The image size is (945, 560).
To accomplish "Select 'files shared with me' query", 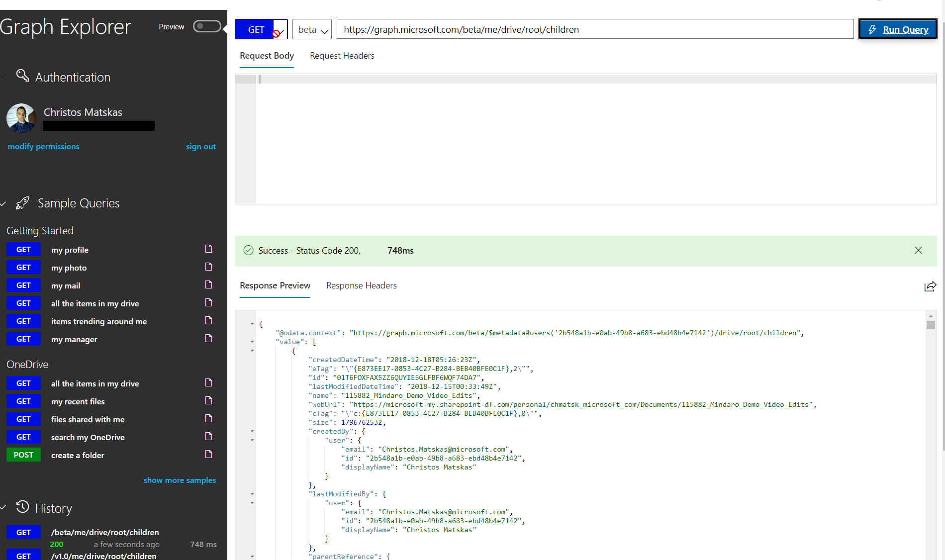I will pyautogui.click(x=88, y=419).
